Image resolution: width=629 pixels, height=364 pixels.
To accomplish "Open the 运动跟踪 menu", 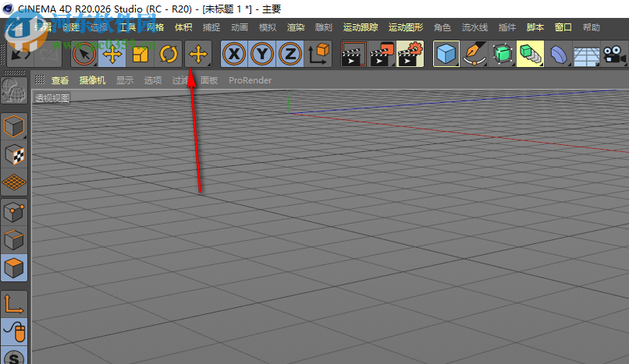I will coord(361,27).
